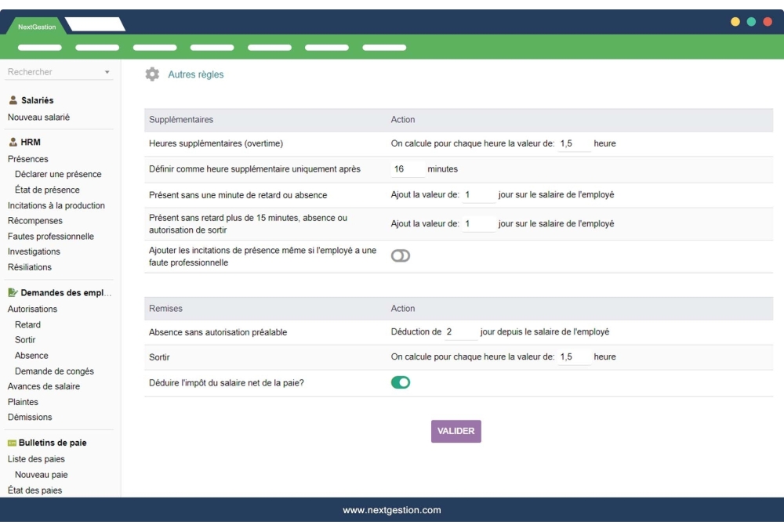Click the gear icon beside Autres règles
The height and width of the screenshot is (532, 784).
153,74
